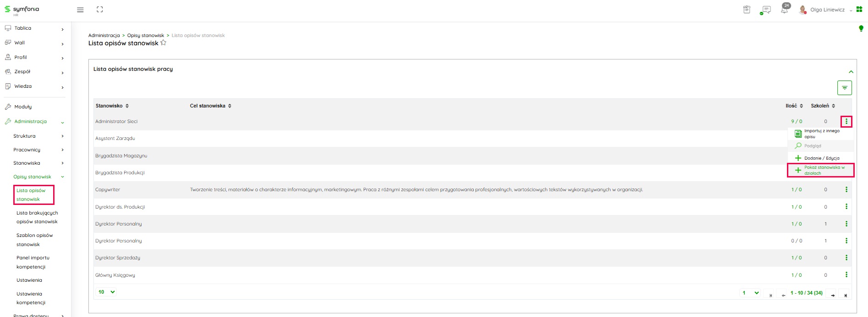Choose Pokaż stanowiska w działach option
The width and height of the screenshot is (868, 317).
(x=821, y=170)
